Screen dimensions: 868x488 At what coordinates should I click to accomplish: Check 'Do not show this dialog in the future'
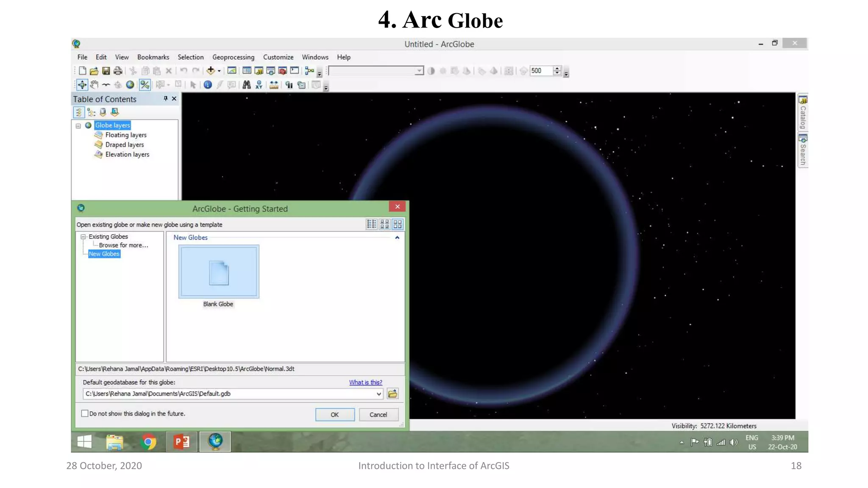click(x=85, y=413)
